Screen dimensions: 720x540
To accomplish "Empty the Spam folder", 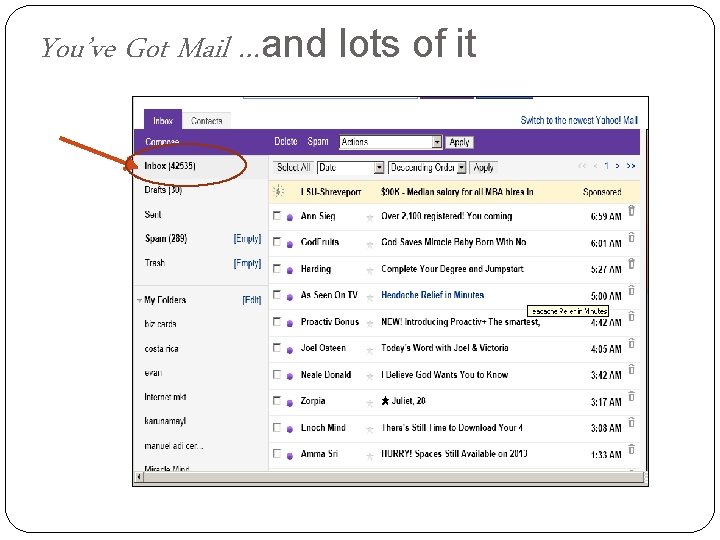I will [248, 239].
